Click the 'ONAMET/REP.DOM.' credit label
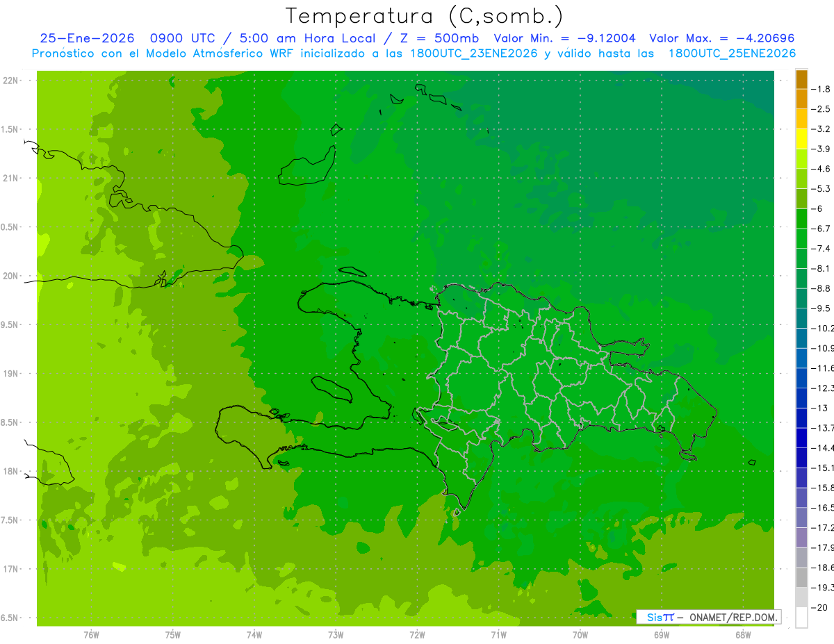Image resolution: width=834 pixels, height=644 pixels. click(733, 617)
